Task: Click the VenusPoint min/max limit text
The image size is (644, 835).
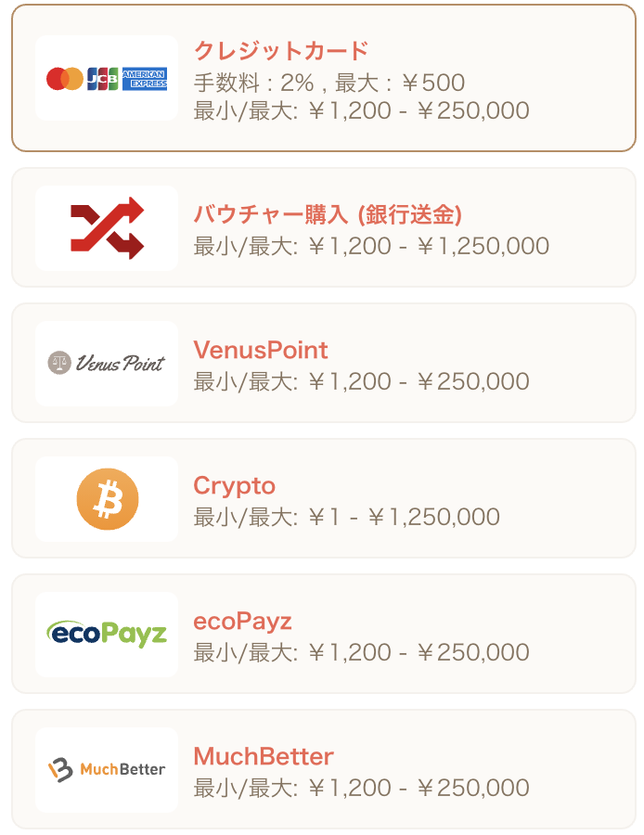Action: (x=361, y=381)
